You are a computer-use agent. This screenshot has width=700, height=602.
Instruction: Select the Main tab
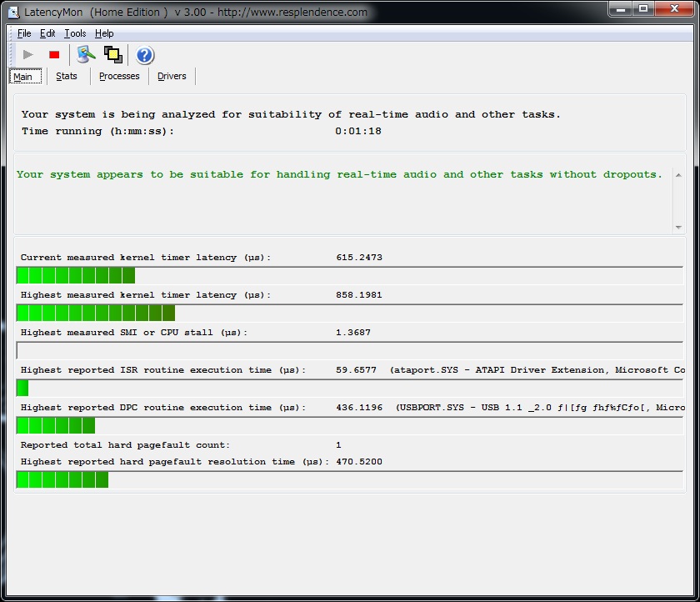pyautogui.click(x=23, y=77)
